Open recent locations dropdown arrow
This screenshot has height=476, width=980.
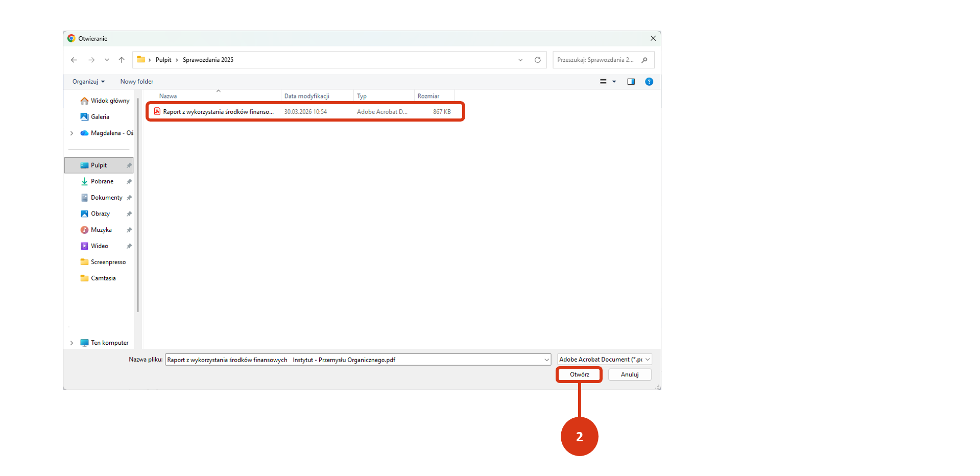point(107,60)
